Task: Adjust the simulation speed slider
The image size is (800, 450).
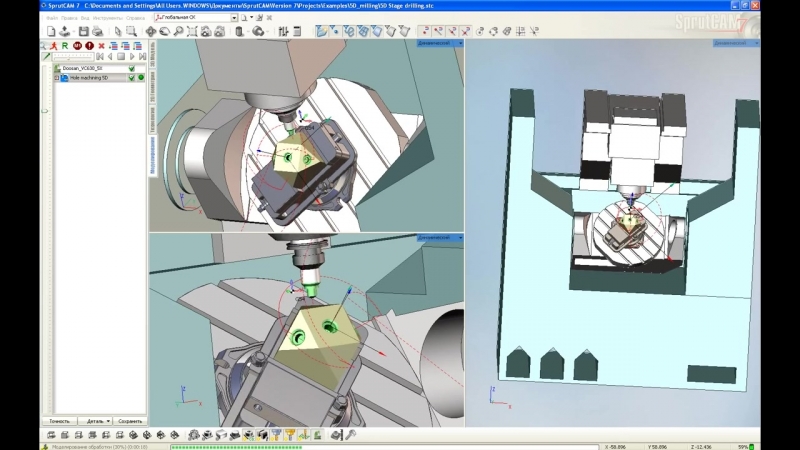Action: coord(73,57)
